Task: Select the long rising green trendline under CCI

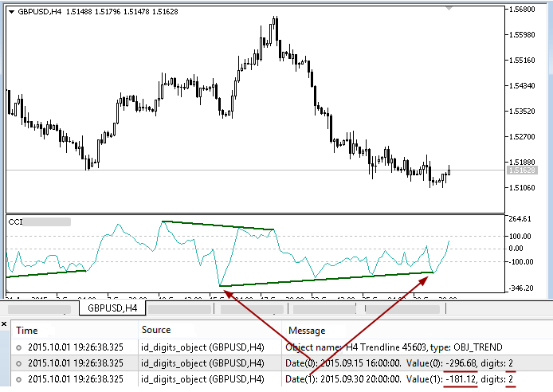Action: (x=327, y=279)
